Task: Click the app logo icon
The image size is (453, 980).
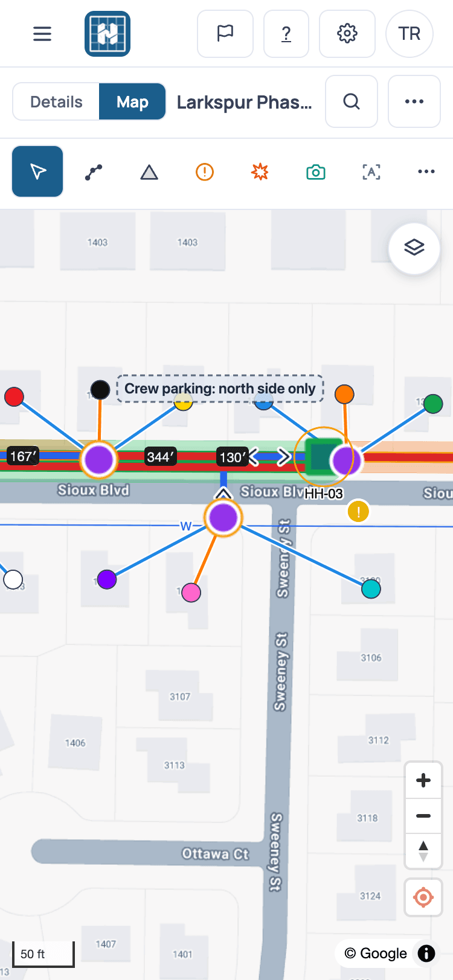Action: click(x=108, y=34)
